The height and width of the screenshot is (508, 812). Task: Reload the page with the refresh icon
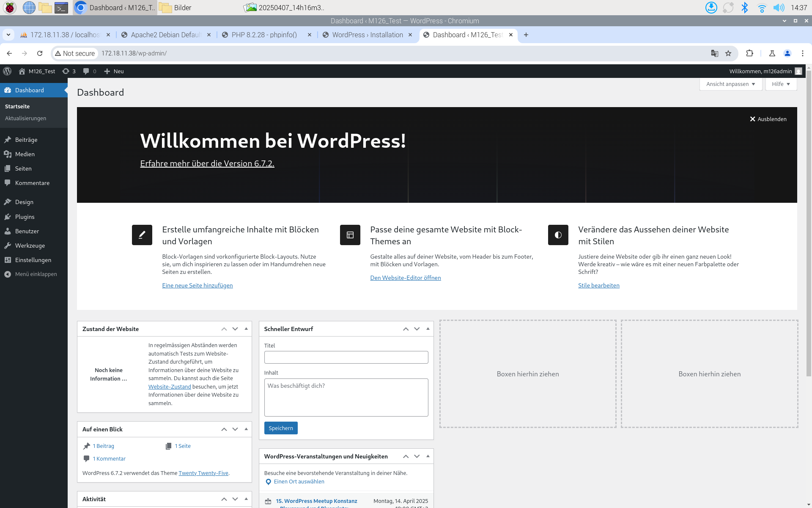[40, 53]
